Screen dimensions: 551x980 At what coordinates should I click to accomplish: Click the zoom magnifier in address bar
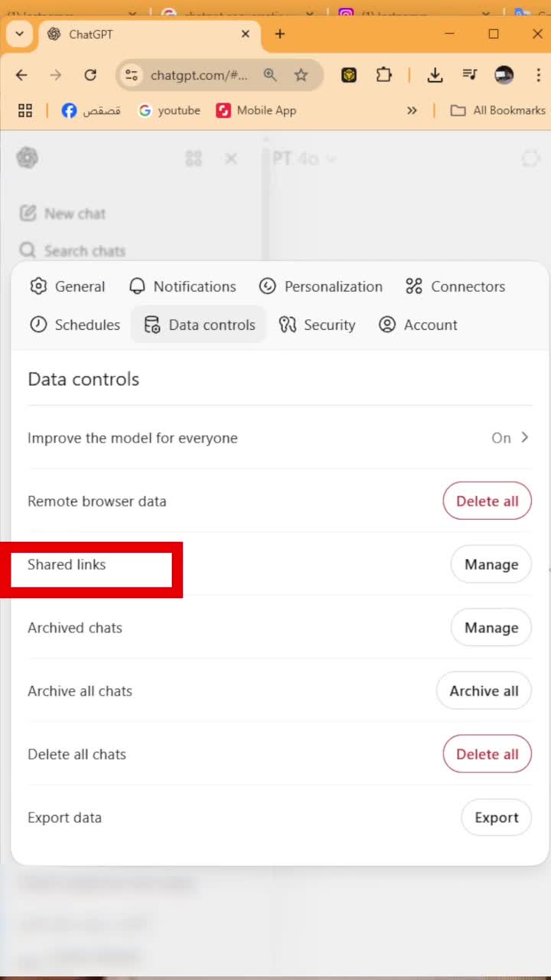(x=270, y=75)
